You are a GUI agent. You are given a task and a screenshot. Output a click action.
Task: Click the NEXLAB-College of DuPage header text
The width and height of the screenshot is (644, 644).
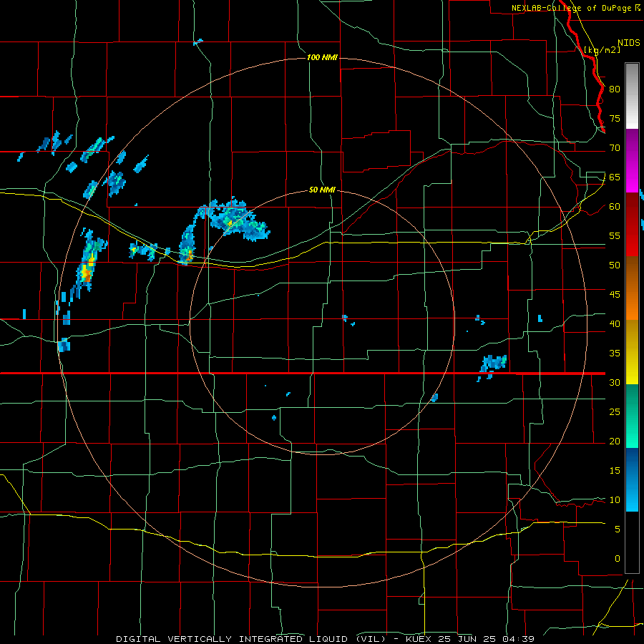click(575, 8)
